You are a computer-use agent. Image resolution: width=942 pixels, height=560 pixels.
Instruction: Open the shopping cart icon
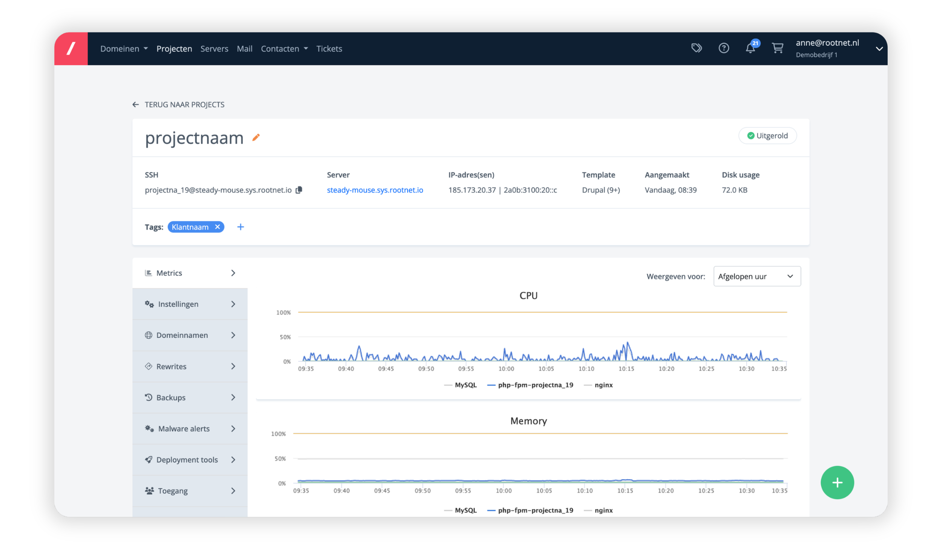pyautogui.click(x=777, y=48)
